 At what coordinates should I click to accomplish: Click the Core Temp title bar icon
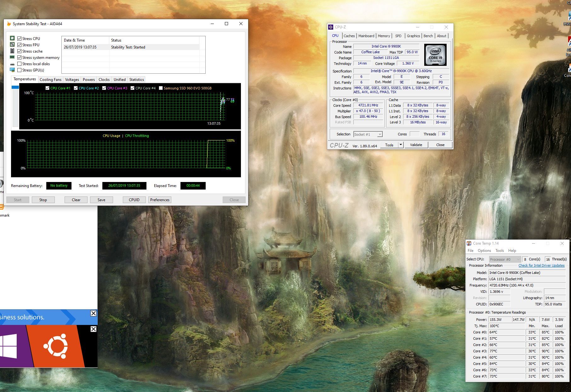pos(469,243)
